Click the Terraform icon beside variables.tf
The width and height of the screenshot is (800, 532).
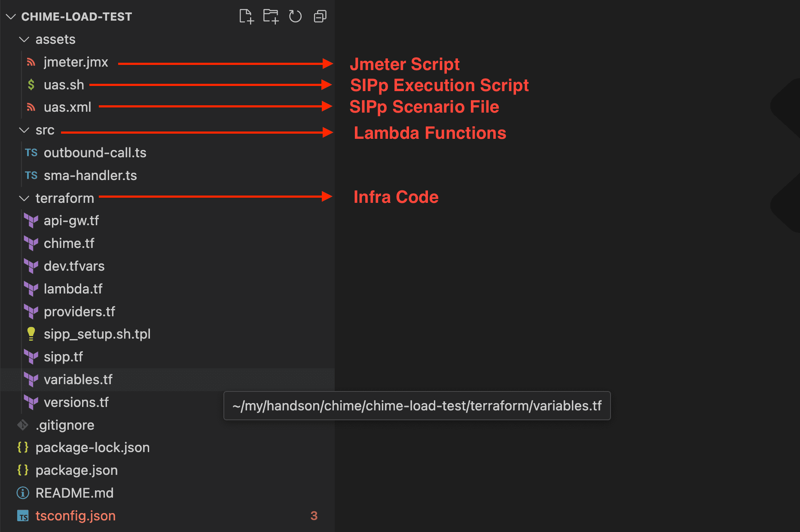click(31, 380)
